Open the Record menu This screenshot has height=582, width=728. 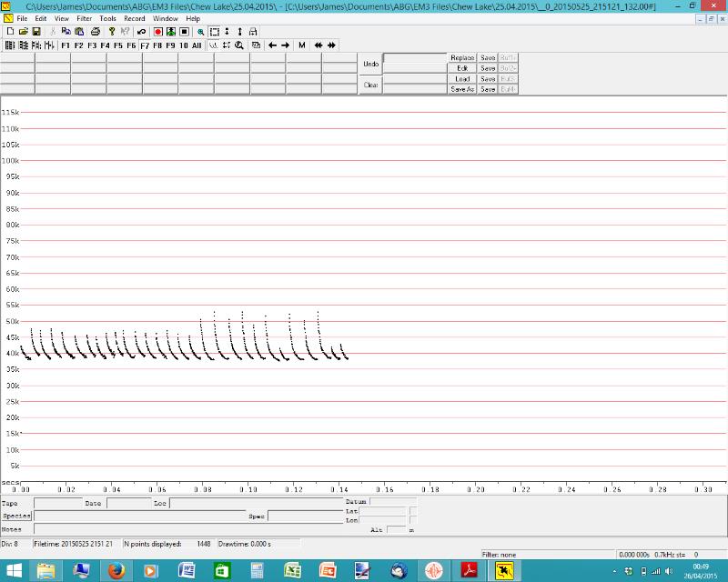pos(134,18)
